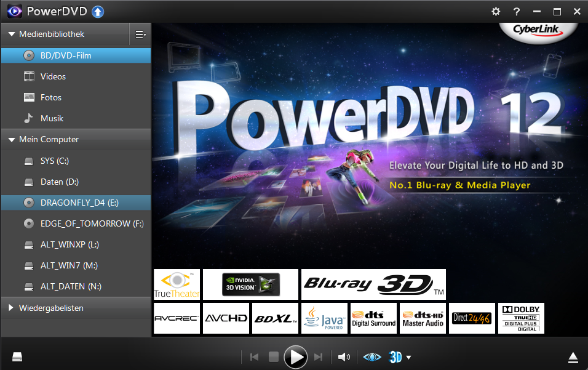Click the filmstrip icon beside Videos

point(29,76)
